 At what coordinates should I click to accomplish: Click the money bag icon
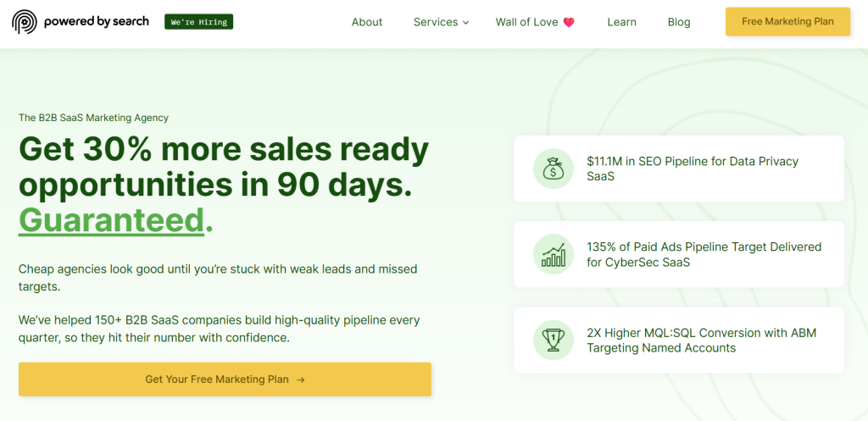pyautogui.click(x=554, y=169)
